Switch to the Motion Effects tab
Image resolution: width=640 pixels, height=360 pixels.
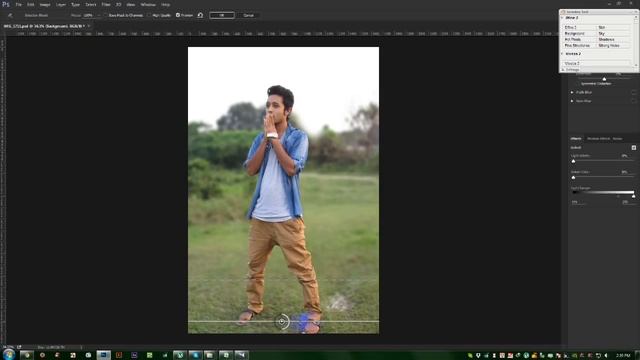[598, 139]
